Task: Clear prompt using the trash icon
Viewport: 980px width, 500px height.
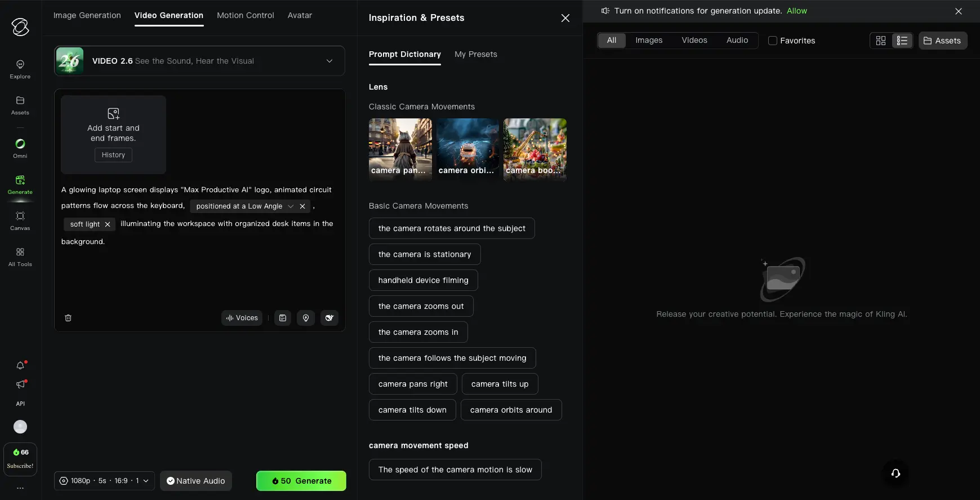Action: click(68, 318)
